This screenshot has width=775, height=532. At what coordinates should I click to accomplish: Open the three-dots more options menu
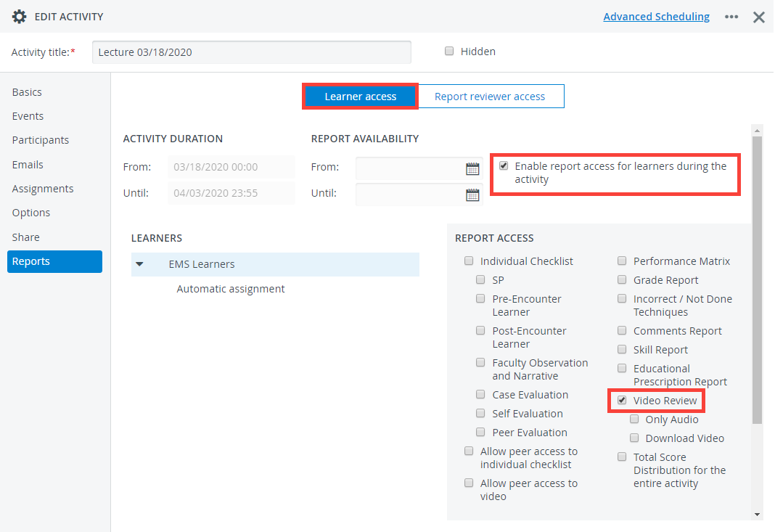click(x=731, y=17)
